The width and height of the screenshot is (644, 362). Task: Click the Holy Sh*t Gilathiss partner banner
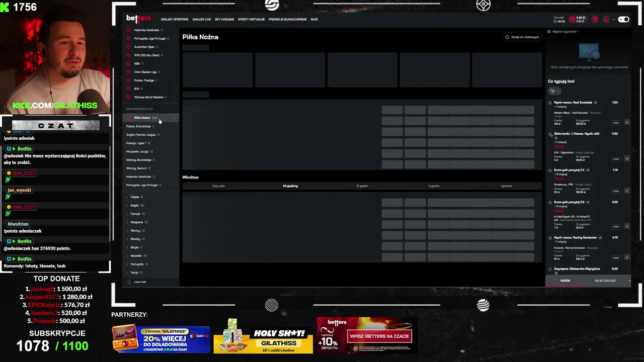pos(263,336)
